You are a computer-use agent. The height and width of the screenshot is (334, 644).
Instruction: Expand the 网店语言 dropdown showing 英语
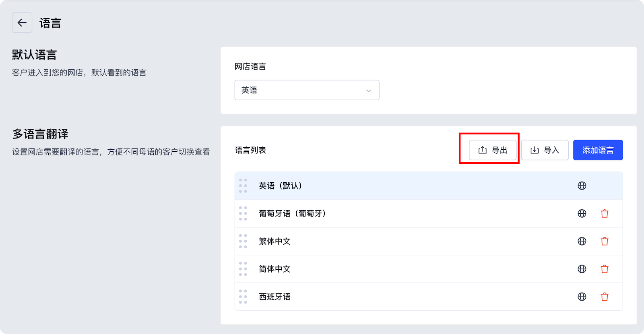307,90
